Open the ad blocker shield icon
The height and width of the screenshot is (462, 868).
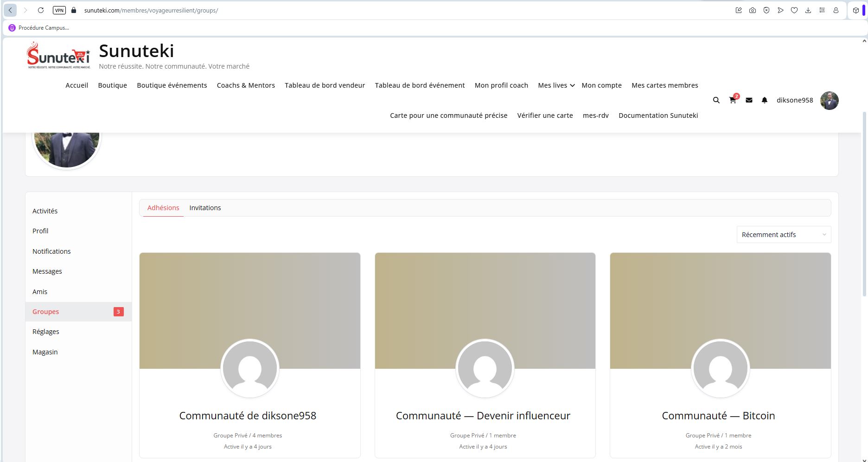[x=766, y=10]
